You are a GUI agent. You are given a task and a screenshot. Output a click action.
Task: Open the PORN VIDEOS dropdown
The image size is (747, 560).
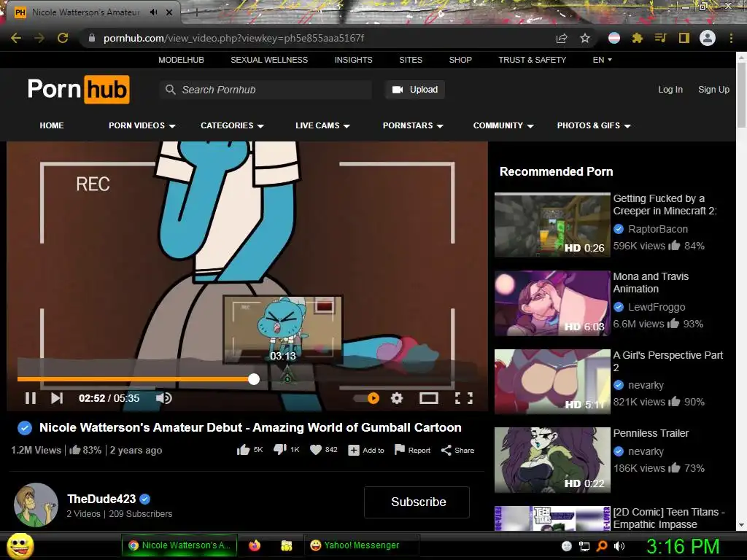click(142, 125)
